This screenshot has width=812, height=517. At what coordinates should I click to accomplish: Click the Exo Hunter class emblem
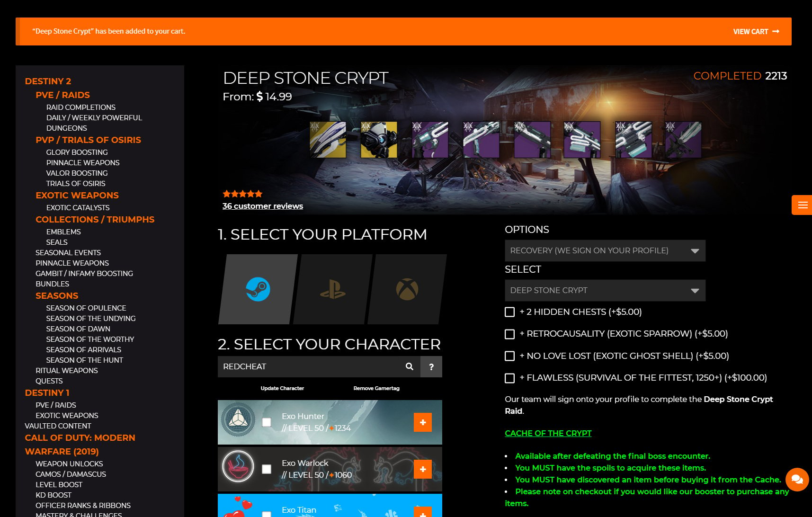click(239, 419)
